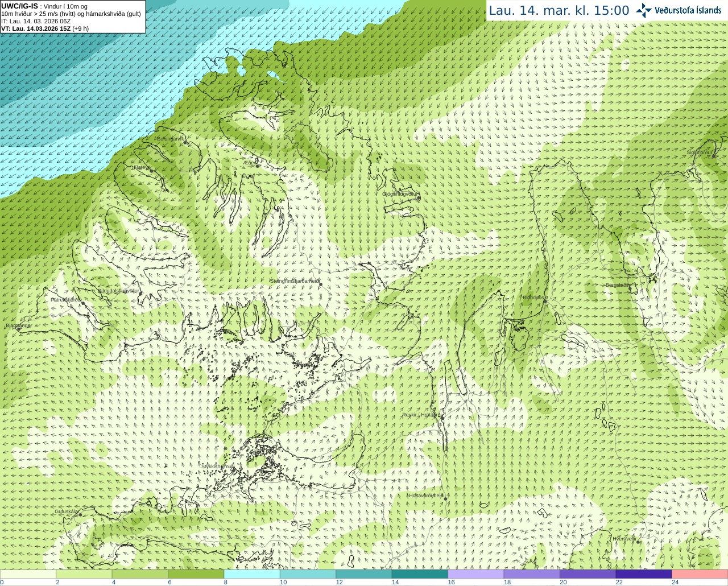Click the legend scale label '24'
Screen dimensions: 728x586
pos(675,582)
